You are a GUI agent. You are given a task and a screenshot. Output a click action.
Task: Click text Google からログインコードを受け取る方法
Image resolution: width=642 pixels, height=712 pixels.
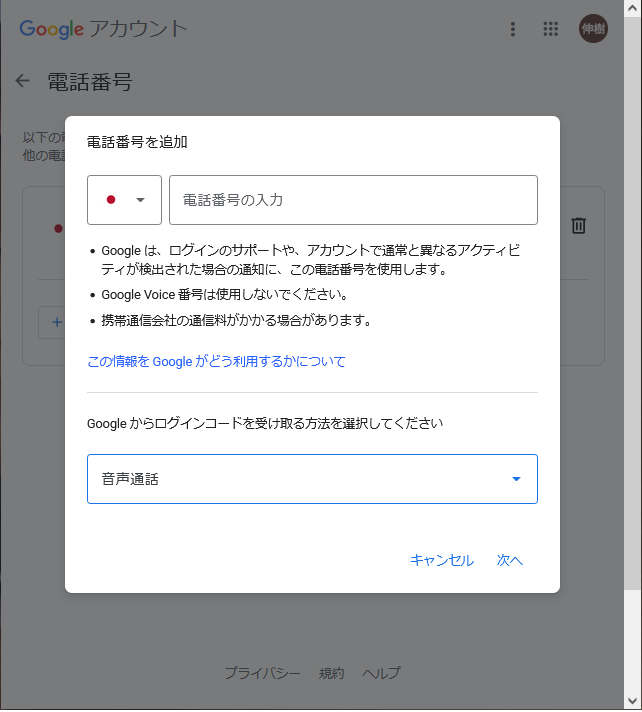pyautogui.click(x=265, y=423)
